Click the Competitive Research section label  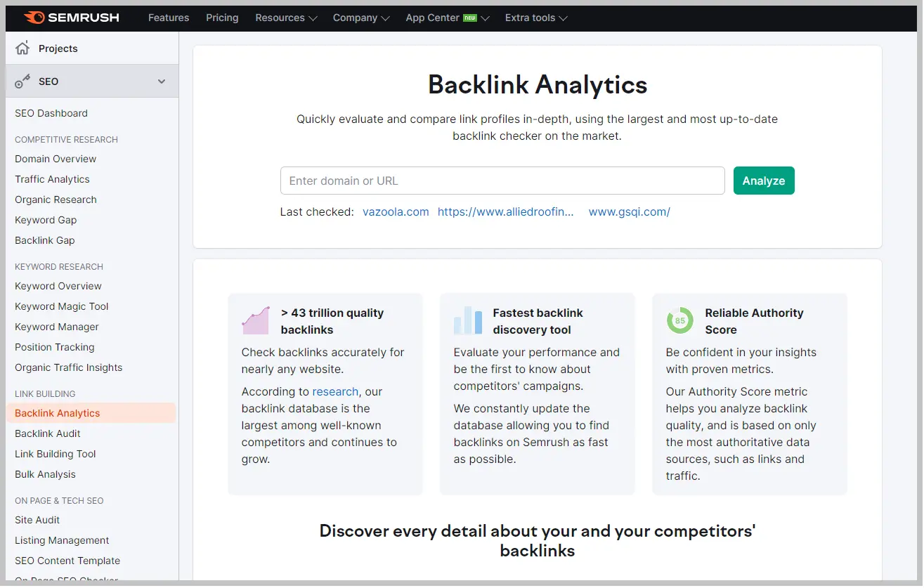tap(66, 139)
